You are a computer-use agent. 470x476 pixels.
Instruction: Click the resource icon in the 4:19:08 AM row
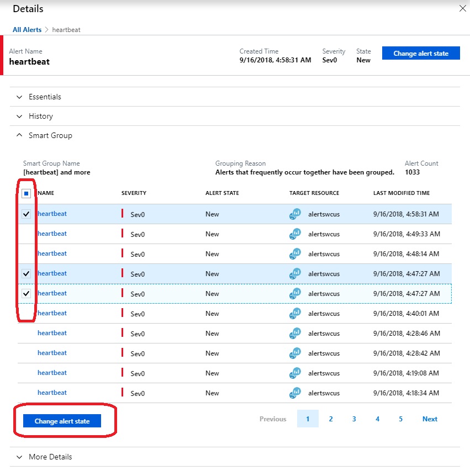click(295, 373)
